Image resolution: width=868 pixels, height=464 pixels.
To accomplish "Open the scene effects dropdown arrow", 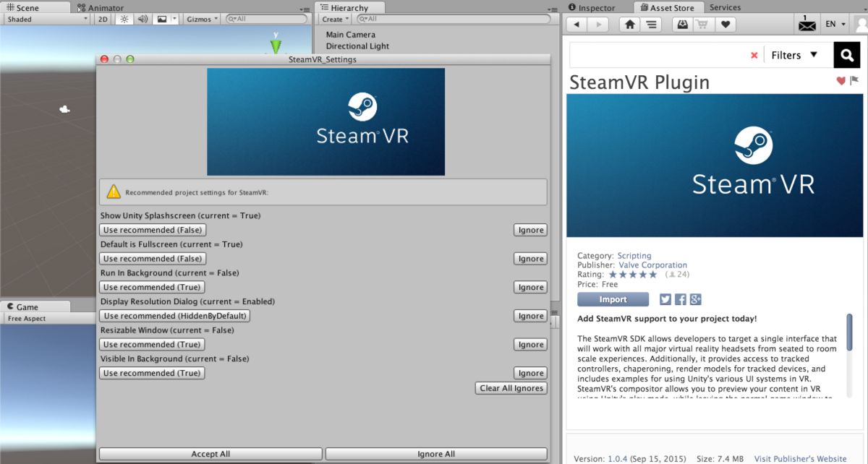I will click(x=174, y=20).
